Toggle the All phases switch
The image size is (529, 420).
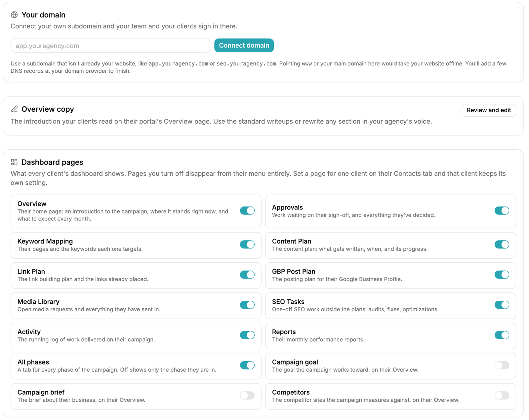247,365
